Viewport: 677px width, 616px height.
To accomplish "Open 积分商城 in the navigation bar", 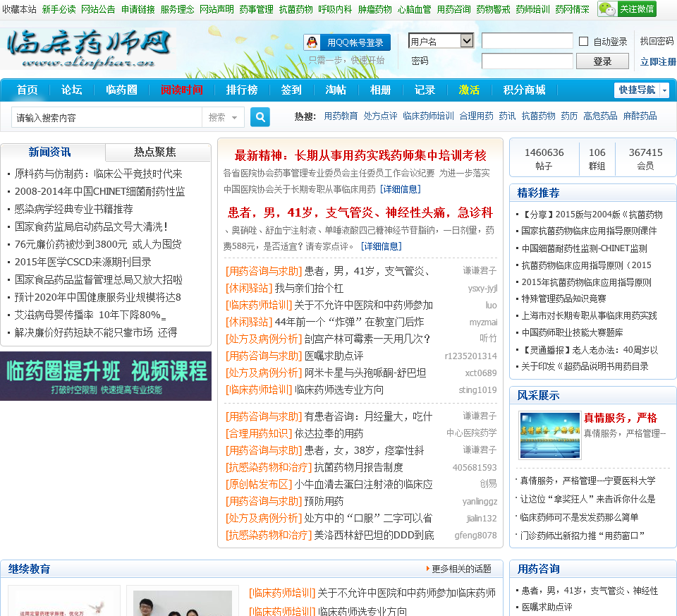I will [x=524, y=90].
